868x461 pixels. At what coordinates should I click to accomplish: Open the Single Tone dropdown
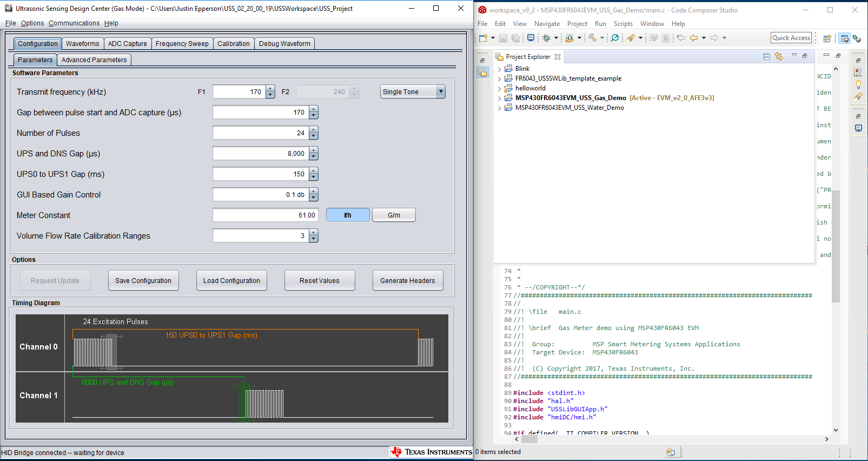pos(413,92)
